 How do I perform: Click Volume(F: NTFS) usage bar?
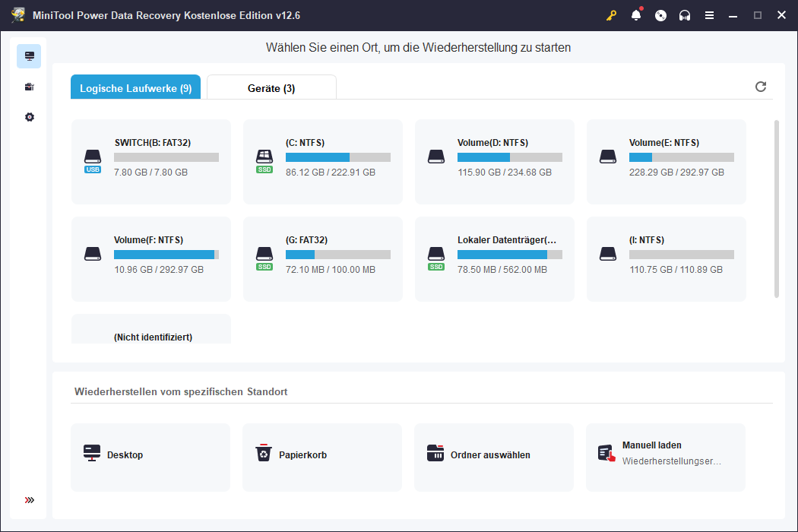166,255
